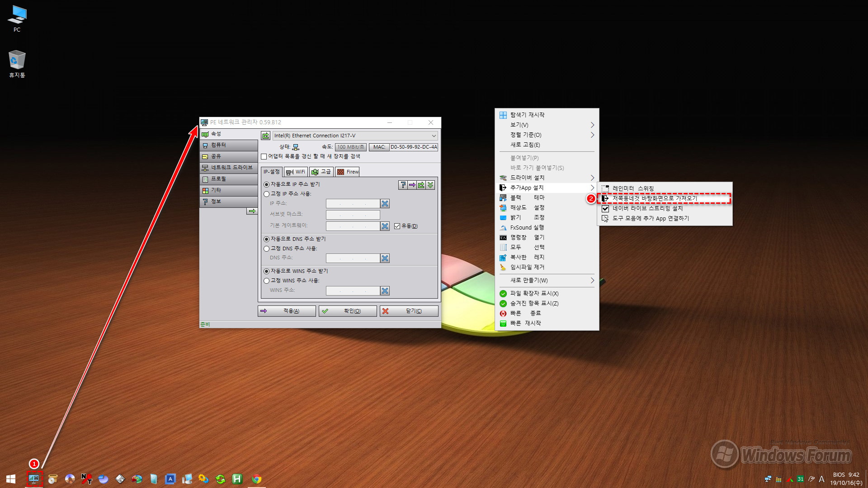Open the Intel Ethernet Connection adapter dropdown

click(x=355, y=136)
